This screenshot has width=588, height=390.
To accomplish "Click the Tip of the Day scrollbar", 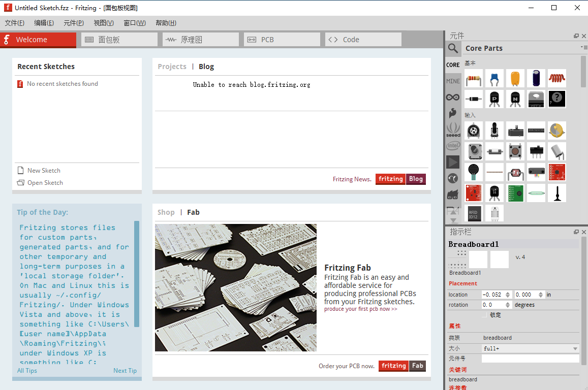I will click(137, 274).
